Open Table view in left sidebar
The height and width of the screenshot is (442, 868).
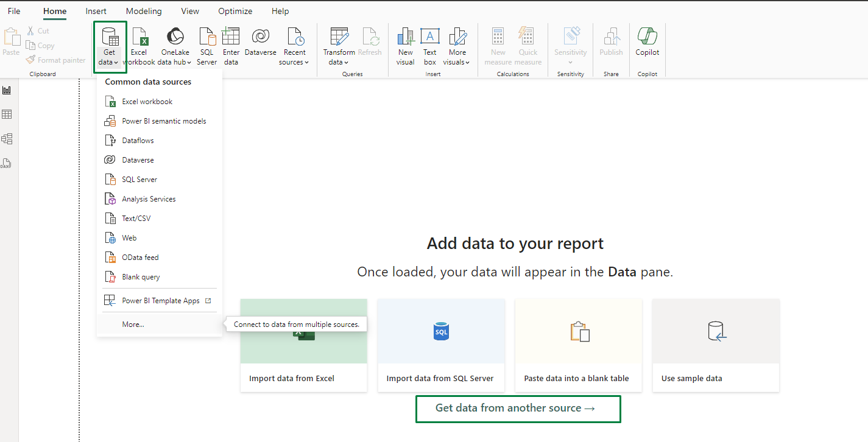[x=7, y=114]
